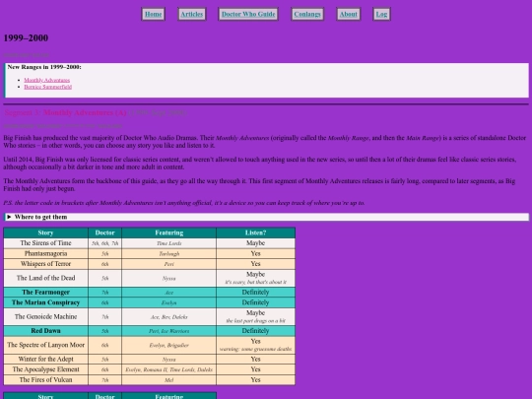Click the 'Doctor' column header in first table
The width and height of the screenshot is (532, 399).
point(104,233)
